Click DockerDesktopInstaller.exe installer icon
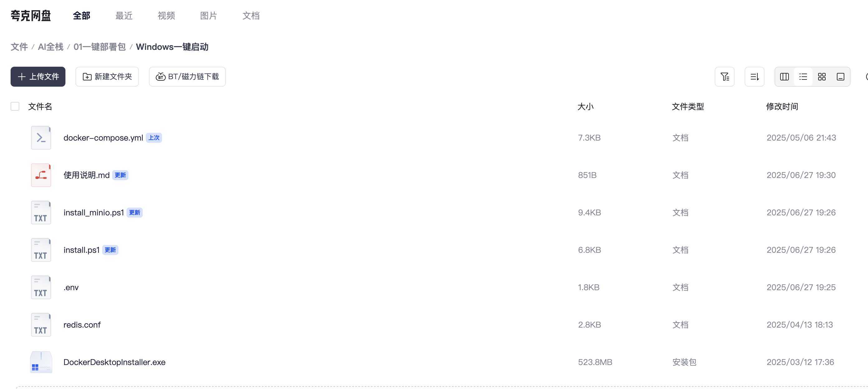868x389 pixels. (41, 362)
